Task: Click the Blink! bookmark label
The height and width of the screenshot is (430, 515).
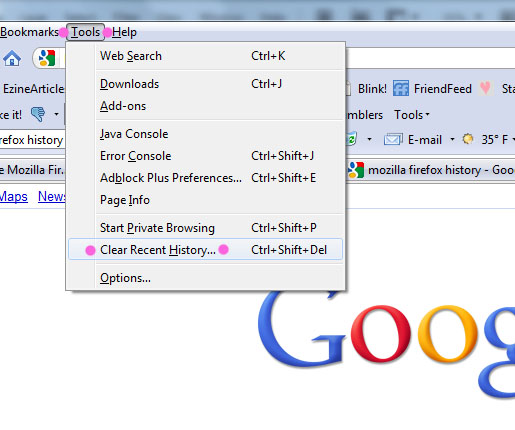Action: pyautogui.click(x=372, y=89)
